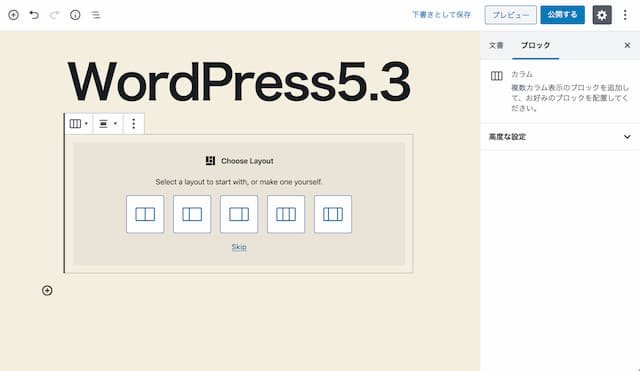Undo the last editor action
Image resolution: width=640 pixels, height=371 pixels.
(34, 15)
